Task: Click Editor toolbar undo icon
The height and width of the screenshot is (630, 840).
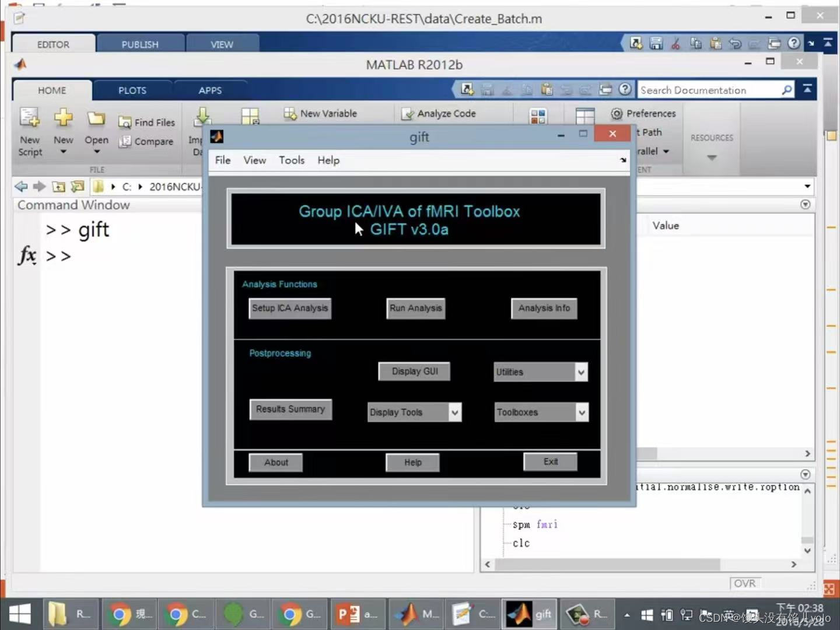Action: pyautogui.click(x=735, y=43)
